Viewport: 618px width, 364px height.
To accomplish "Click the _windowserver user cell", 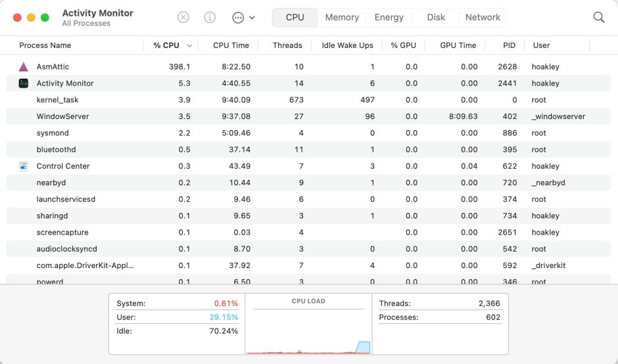I will (x=558, y=116).
